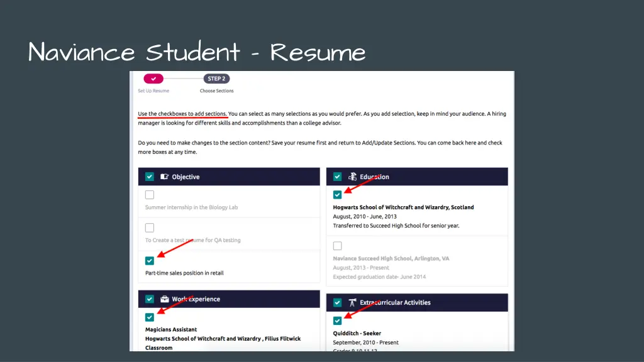Uncheck the Magicians Assistant entry checkbox
The height and width of the screenshot is (362, 644).
click(150, 317)
